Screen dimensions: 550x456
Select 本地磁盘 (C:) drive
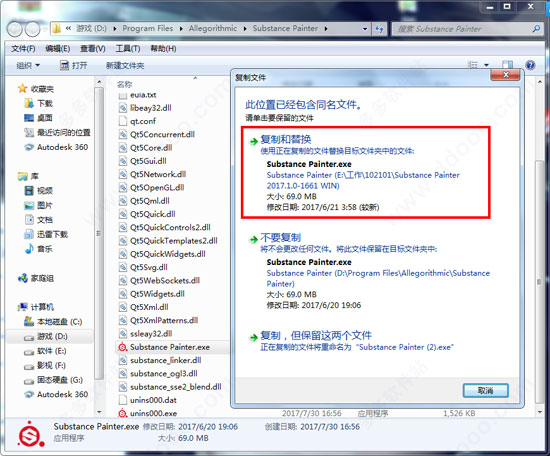pos(53,322)
